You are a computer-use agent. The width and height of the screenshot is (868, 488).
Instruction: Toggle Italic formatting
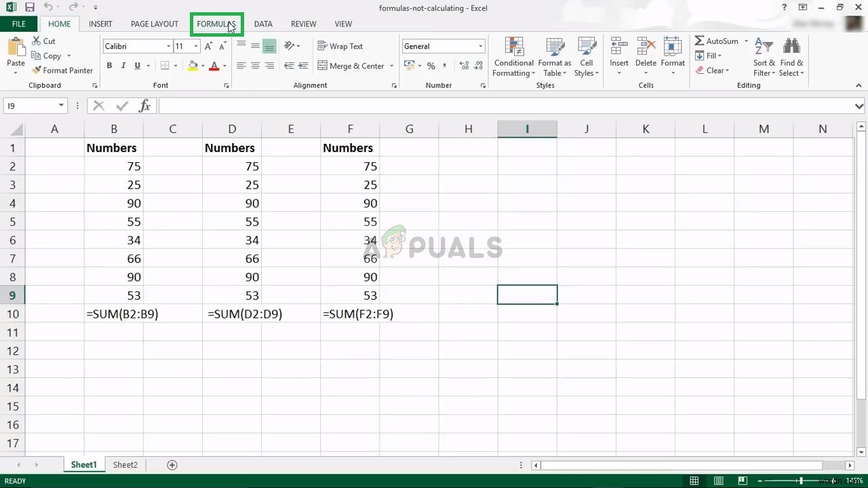pos(123,66)
